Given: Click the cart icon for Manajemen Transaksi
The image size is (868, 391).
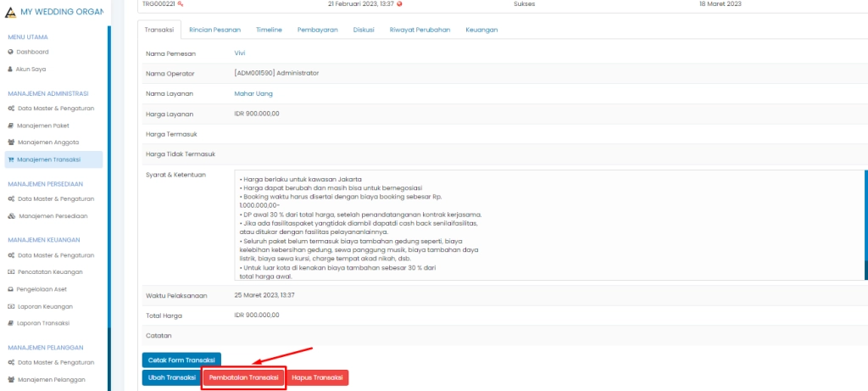Looking at the screenshot, I should 11,159.
